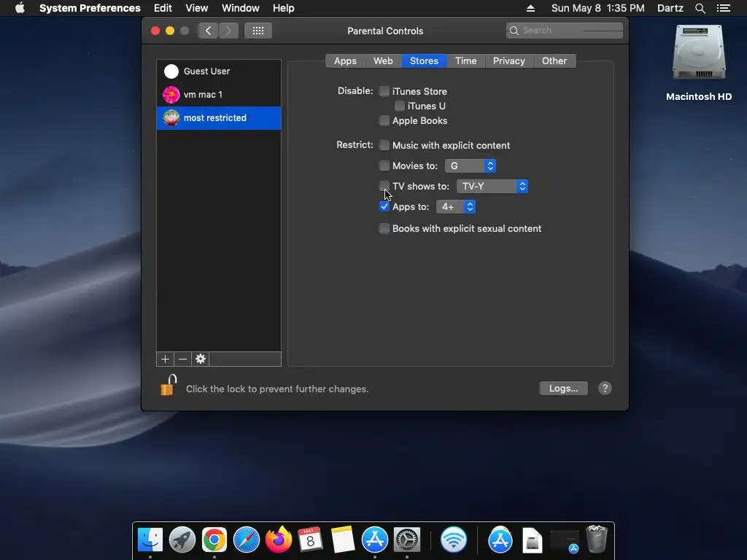Click the Spotlight search magnifier icon

click(700, 8)
